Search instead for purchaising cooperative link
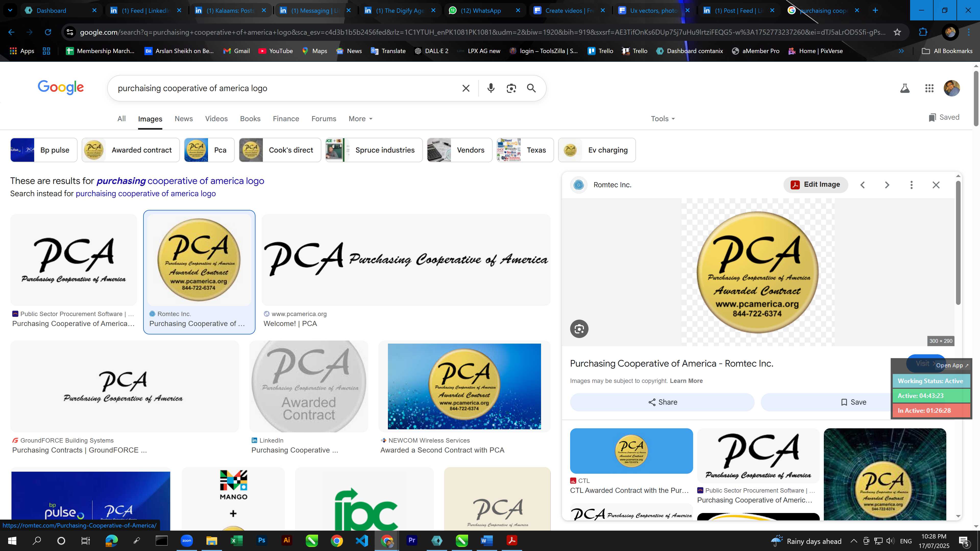 point(146,194)
